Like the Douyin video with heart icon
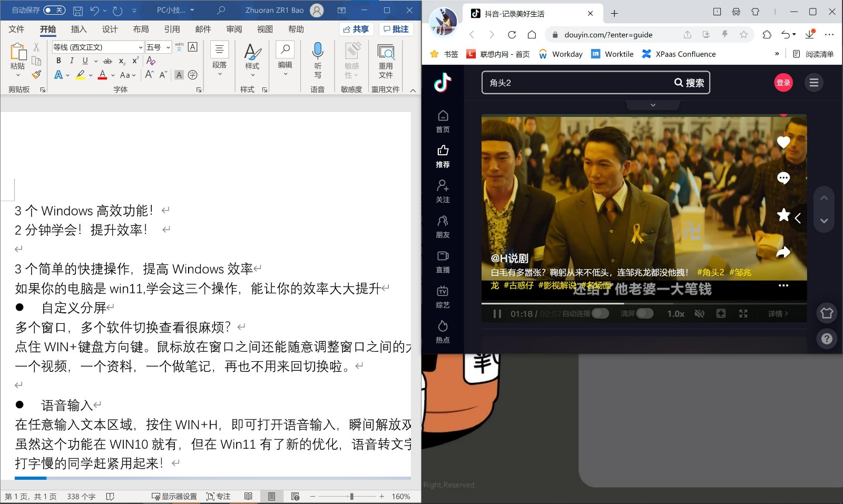The height and width of the screenshot is (504, 843). pos(783,142)
